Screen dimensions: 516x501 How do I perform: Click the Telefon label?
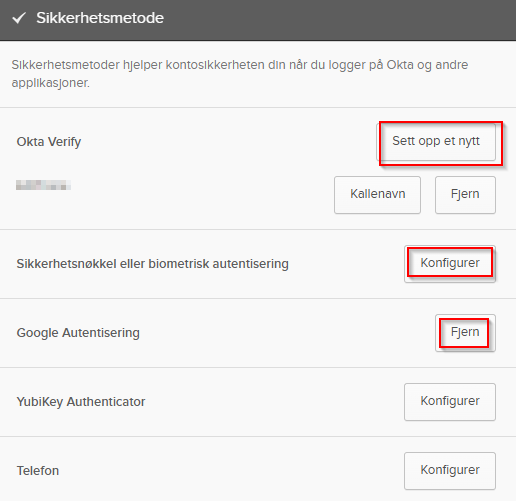[x=38, y=471]
